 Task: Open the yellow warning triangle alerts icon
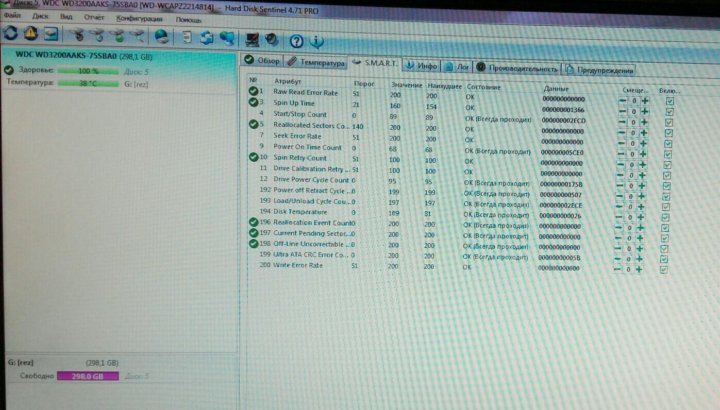point(31,34)
